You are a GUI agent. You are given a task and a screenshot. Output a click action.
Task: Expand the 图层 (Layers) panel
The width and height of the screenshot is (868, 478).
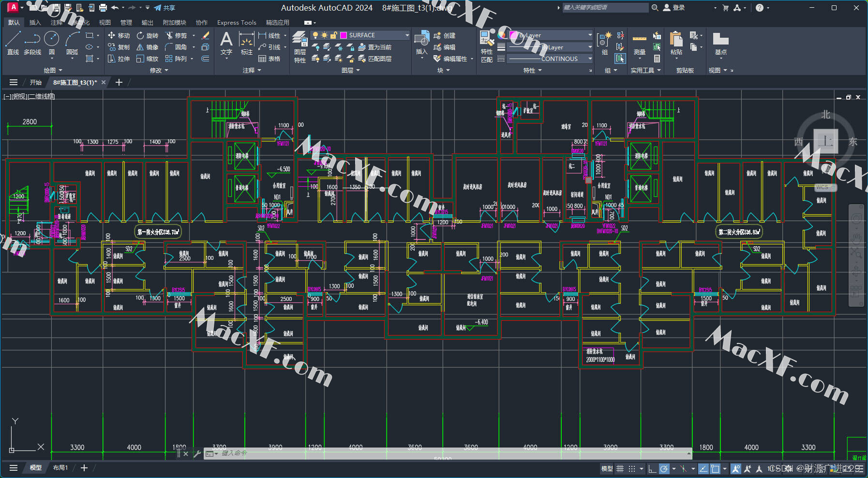(x=351, y=71)
